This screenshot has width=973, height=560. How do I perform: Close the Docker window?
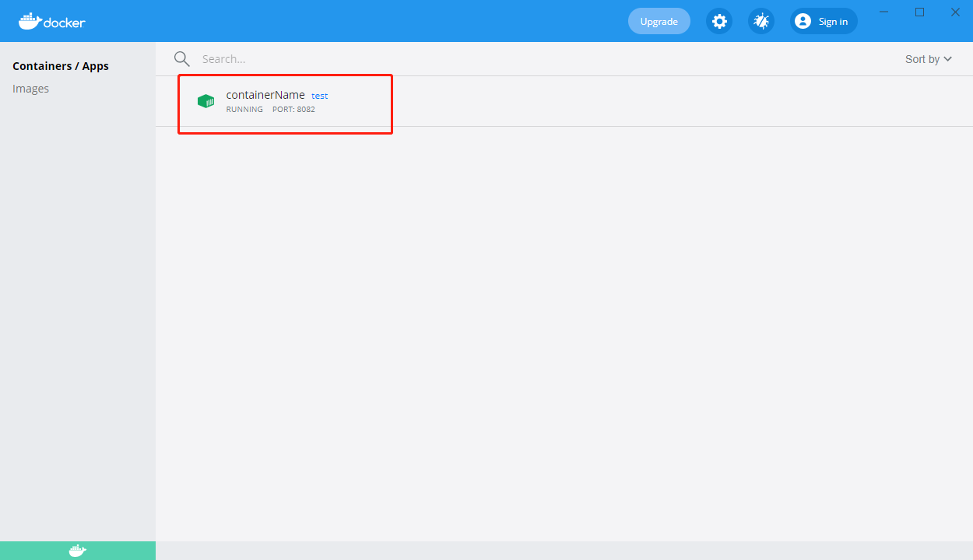tap(955, 12)
